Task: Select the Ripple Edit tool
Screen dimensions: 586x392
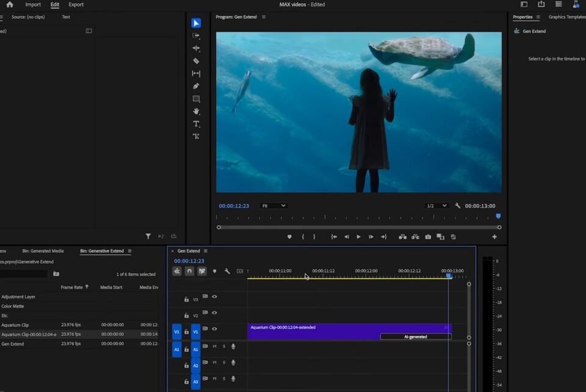Action: [196, 48]
